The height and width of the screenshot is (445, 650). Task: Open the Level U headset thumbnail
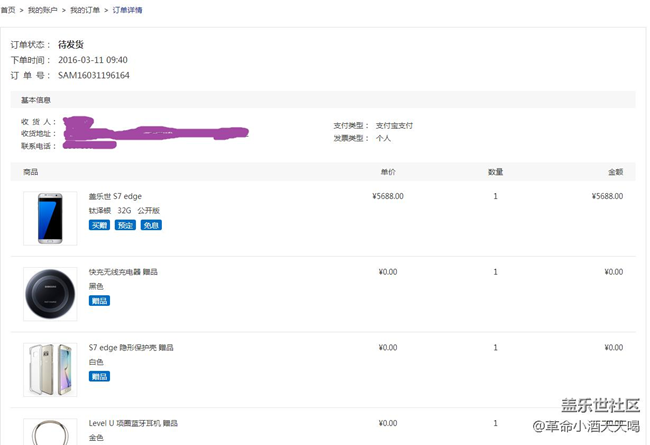(50, 432)
